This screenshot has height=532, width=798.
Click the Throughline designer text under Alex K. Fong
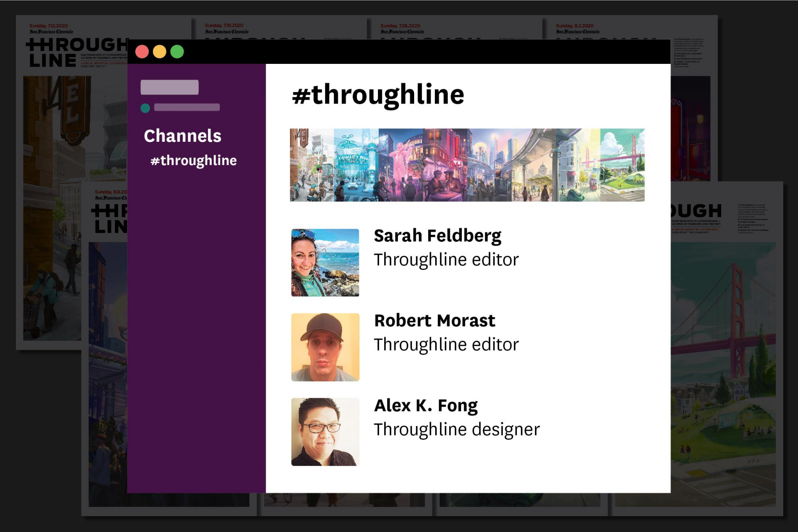[457, 430]
